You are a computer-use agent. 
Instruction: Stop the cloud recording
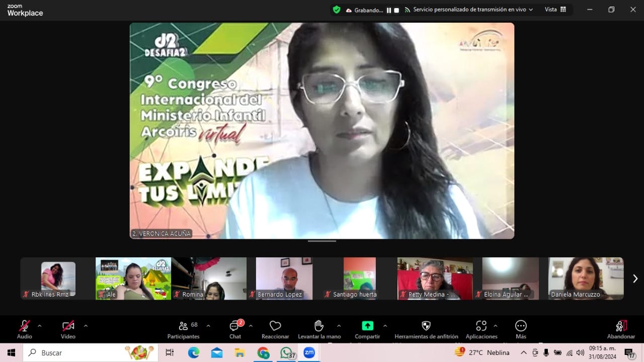(x=396, y=10)
